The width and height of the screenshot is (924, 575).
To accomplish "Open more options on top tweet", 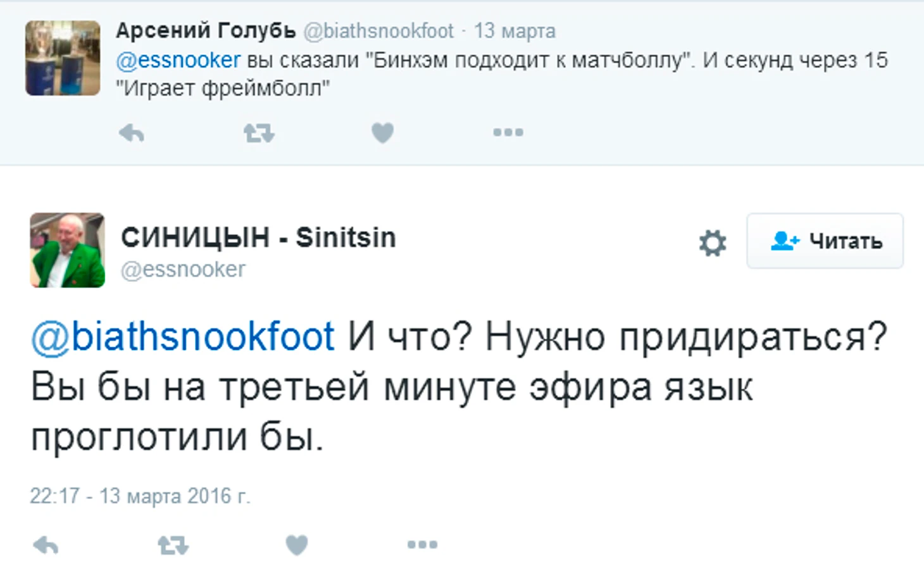I will [508, 132].
